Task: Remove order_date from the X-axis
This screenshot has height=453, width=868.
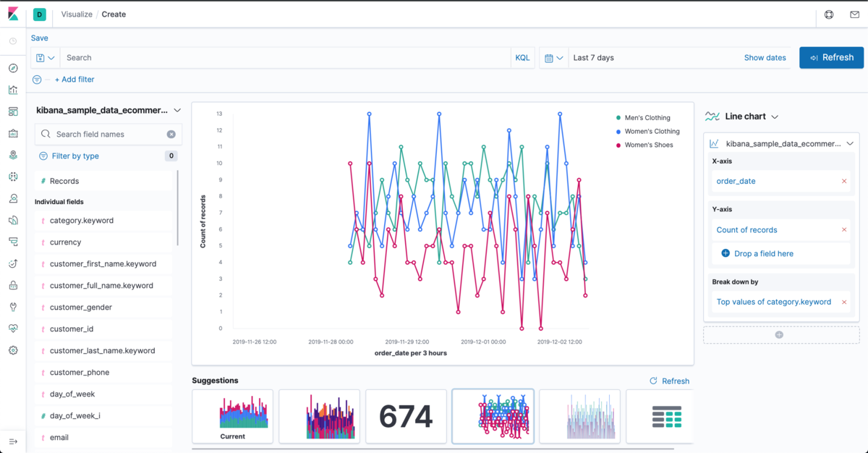Action: 844,181
